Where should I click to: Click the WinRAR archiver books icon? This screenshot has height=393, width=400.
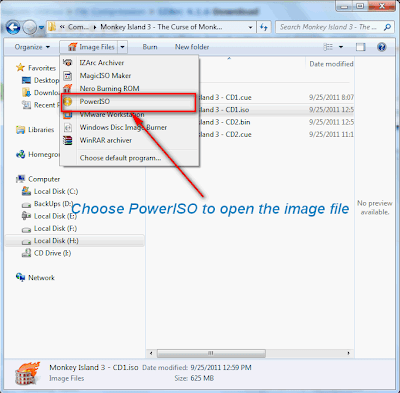pyautogui.click(x=68, y=140)
